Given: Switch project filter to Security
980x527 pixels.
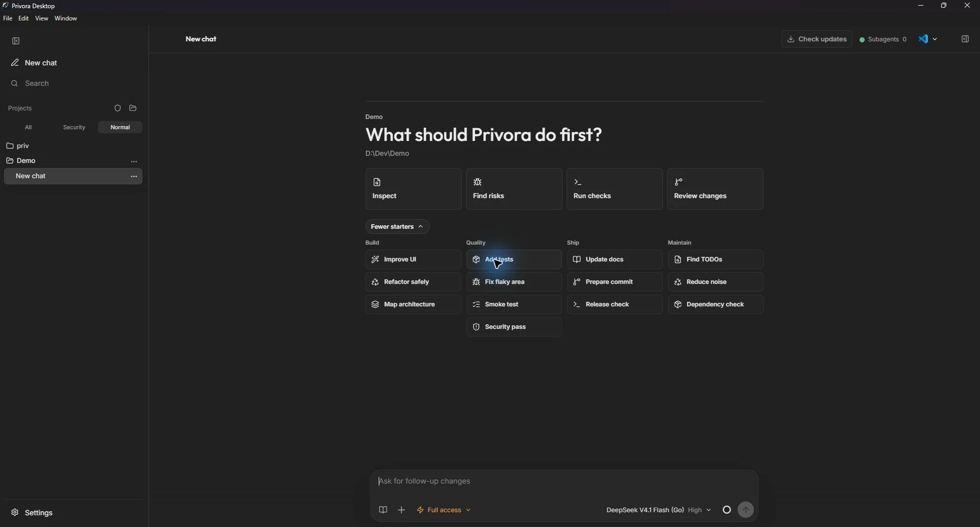Looking at the screenshot, I should click(75, 127).
